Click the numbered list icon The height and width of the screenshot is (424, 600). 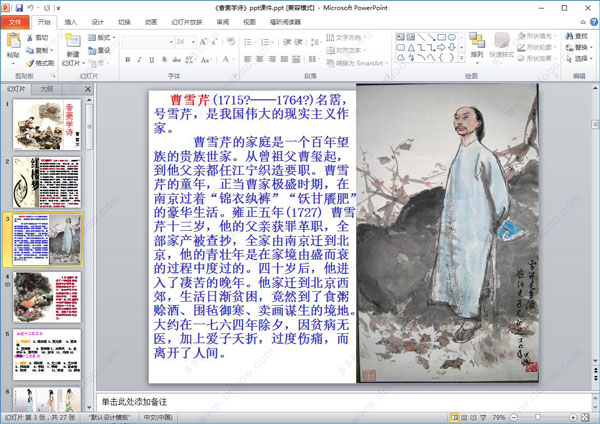coord(266,42)
